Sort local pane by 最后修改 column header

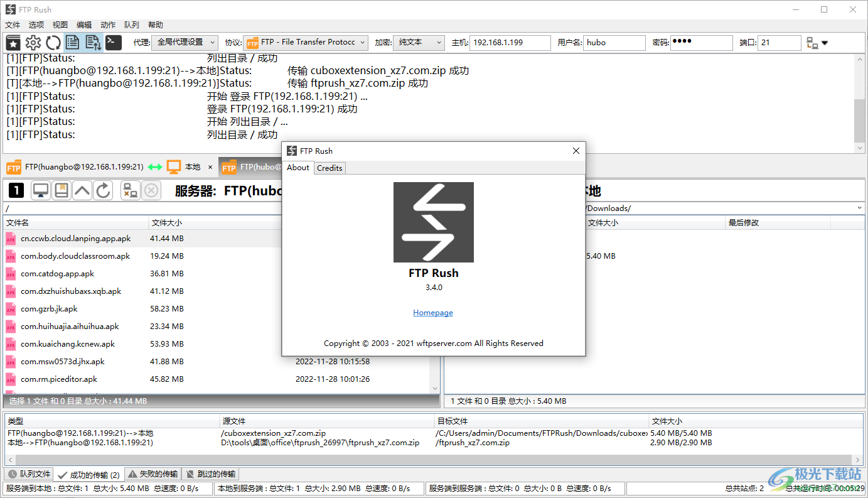click(x=778, y=223)
